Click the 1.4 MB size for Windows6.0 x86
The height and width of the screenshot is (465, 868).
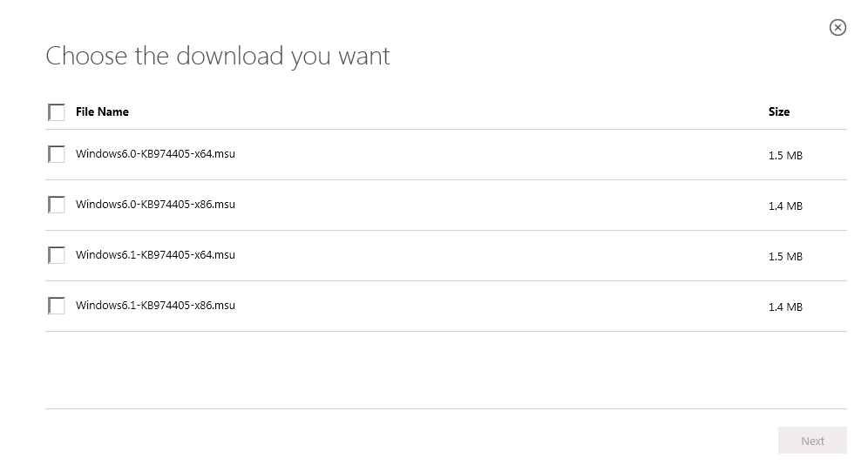click(785, 206)
